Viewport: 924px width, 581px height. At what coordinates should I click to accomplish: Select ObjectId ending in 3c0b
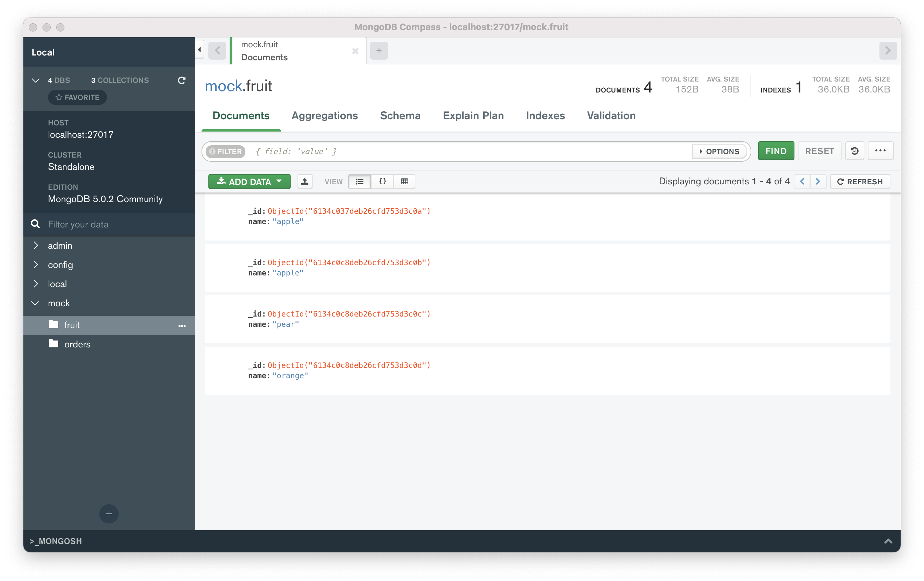(x=349, y=262)
